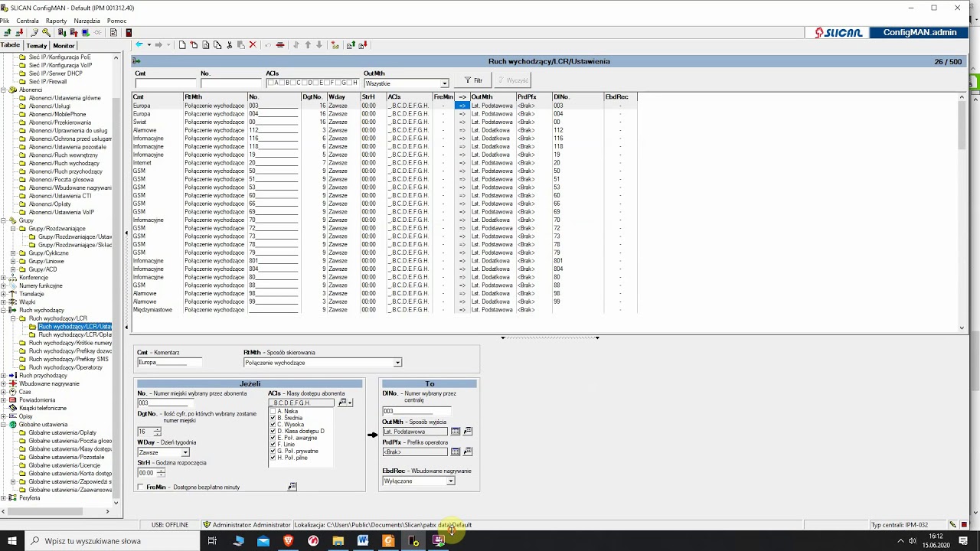Toggle the H. Poł. pilne checkbox
The width and height of the screenshot is (980, 551).
click(273, 458)
